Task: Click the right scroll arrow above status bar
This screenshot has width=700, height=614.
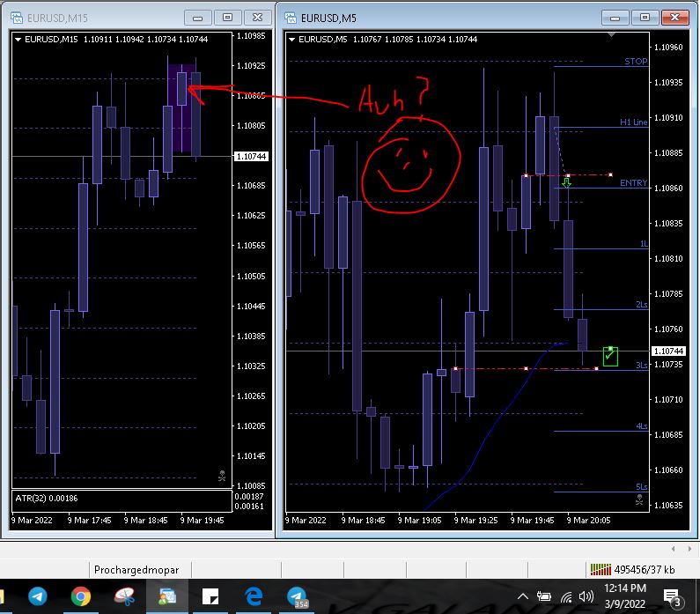Action: pyautogui.click(x=689, y=548)
